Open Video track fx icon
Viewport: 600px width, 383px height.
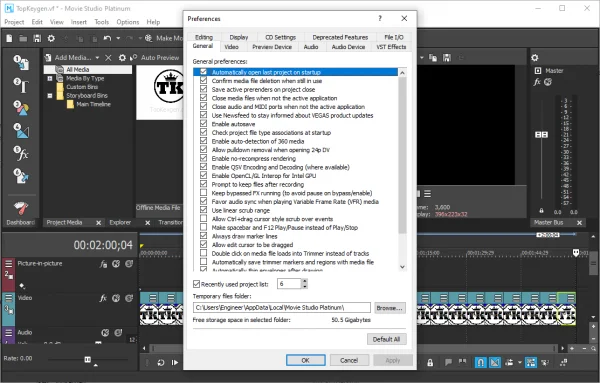point(103,298)
